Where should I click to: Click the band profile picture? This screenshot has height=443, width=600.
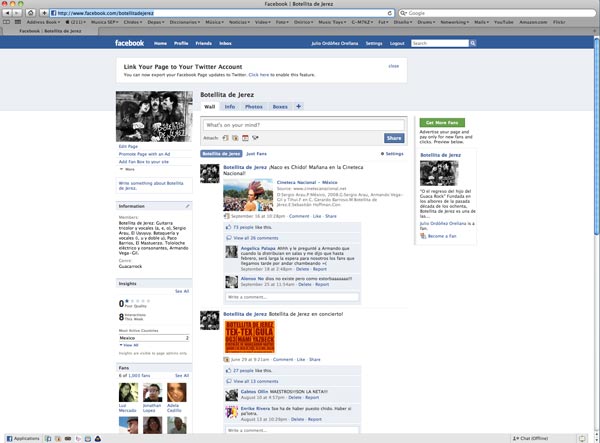[x=154, y=116]
